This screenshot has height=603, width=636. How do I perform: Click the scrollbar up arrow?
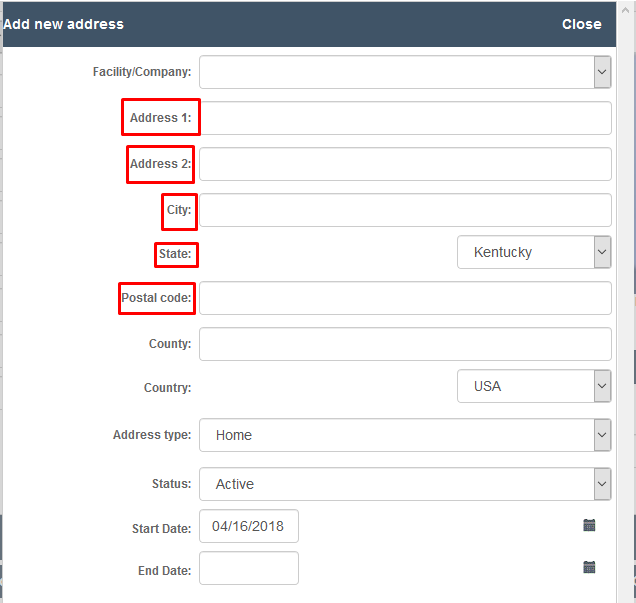point(625,10)
